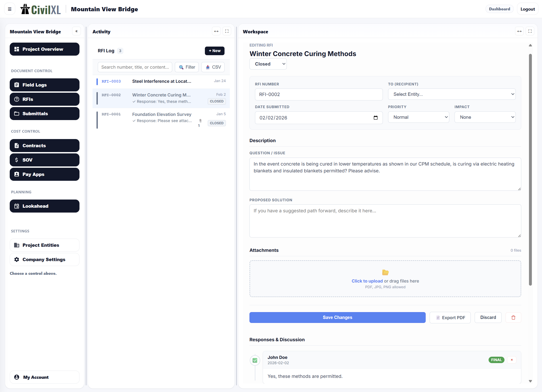Collapse the Mountain View Bridge sidebar

pyautogui.click(x=76, y=31)
